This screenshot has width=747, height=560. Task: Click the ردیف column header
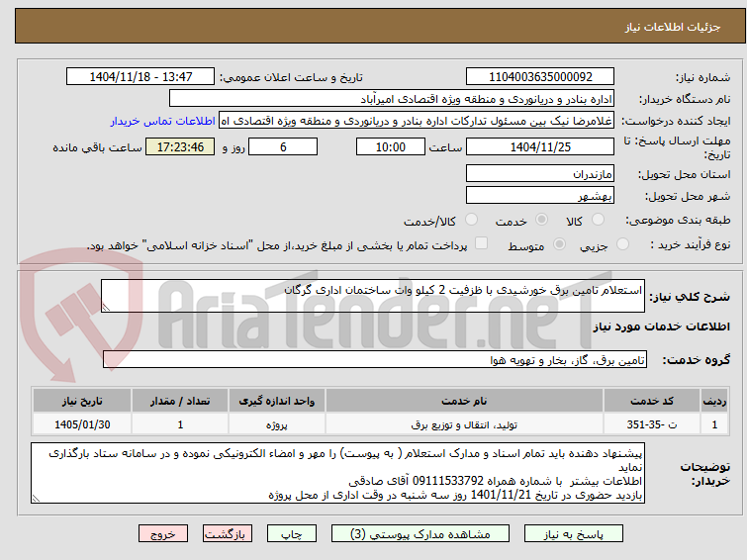714,401
